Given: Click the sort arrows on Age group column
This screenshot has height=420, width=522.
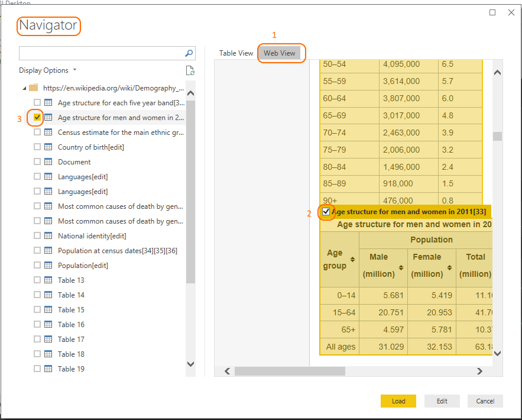Looking at the screenshot, I should (x=352, y=260).
